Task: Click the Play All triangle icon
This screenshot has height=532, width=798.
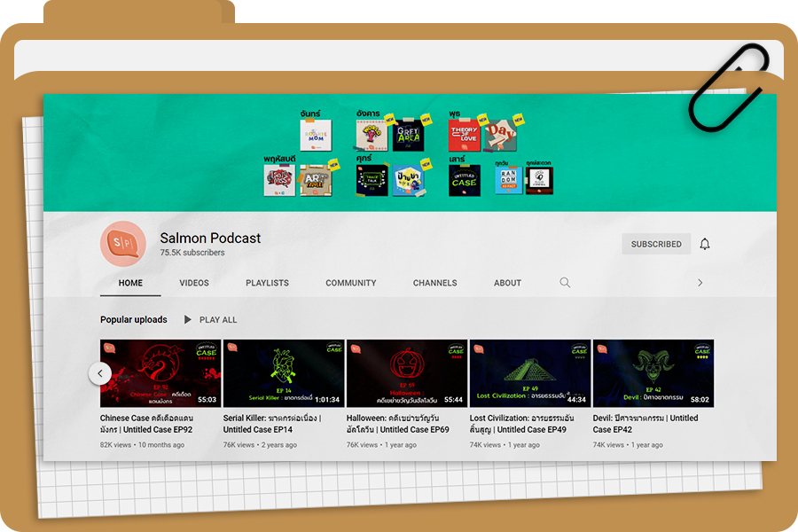Action: tap(188, 320)
